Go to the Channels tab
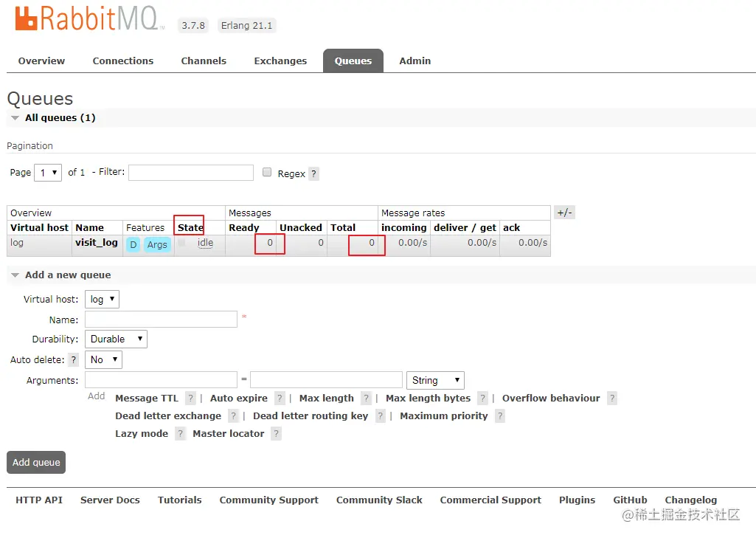The image size is (756, 538). click(x=204, y=61)
